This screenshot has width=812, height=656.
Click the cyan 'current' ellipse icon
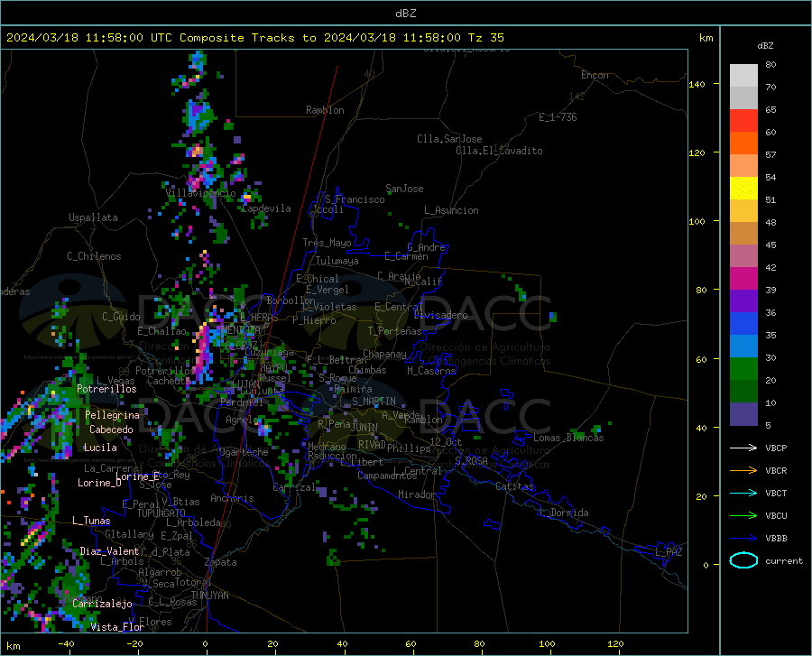(x=743, y=560)
